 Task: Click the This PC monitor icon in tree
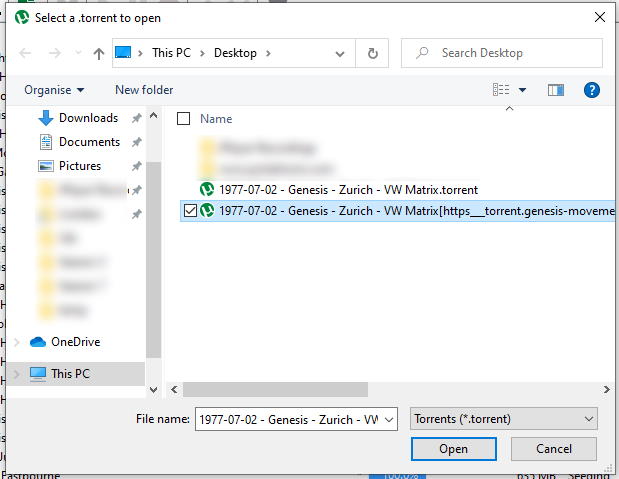38,374
